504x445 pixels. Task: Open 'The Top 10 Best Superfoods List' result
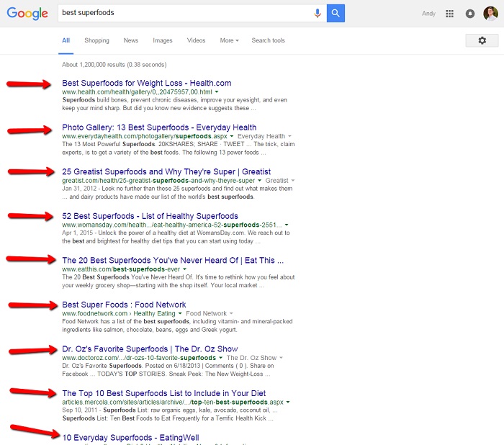coord(164,393)
